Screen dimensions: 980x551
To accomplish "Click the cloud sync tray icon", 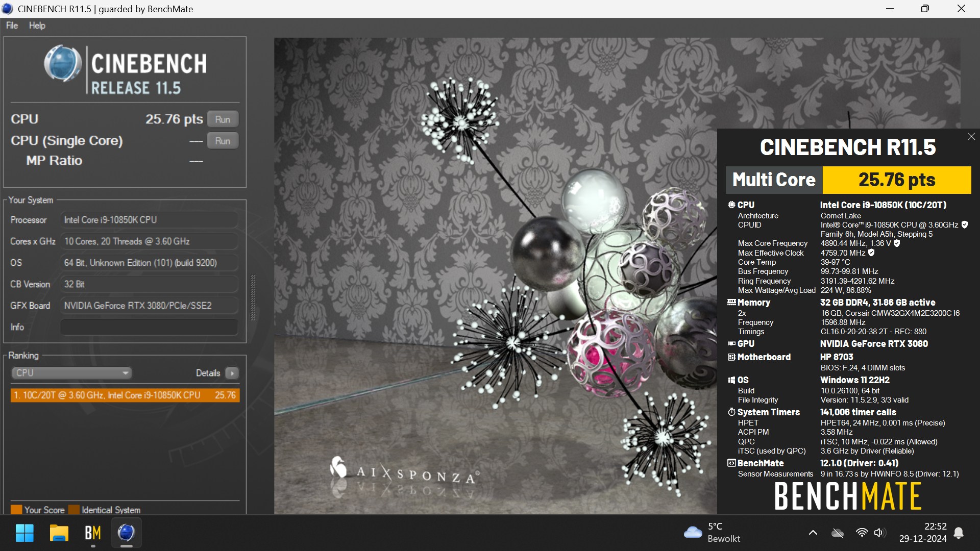I will tap(838, 533).
